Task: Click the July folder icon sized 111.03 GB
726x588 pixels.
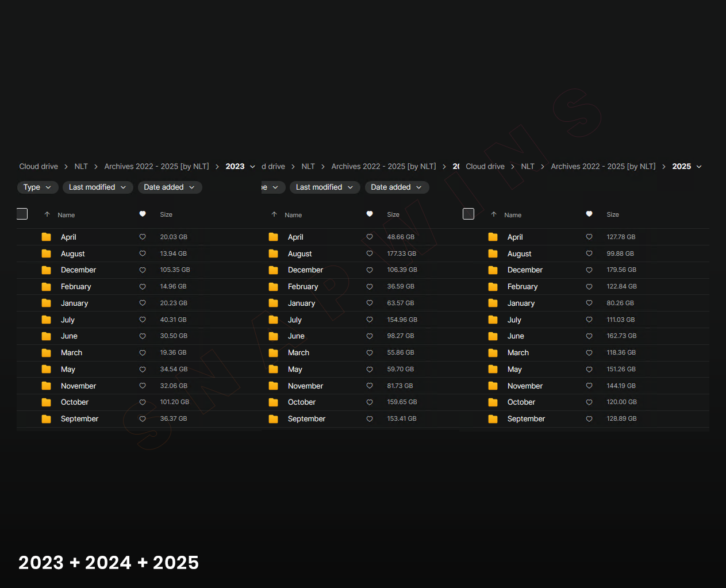Action: pos(493,320)
